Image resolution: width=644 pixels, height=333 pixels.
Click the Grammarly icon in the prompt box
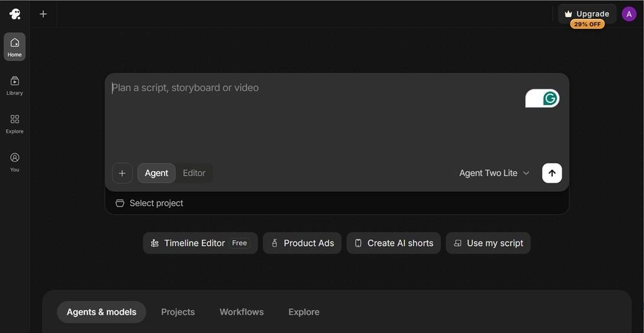pos(550,98)
